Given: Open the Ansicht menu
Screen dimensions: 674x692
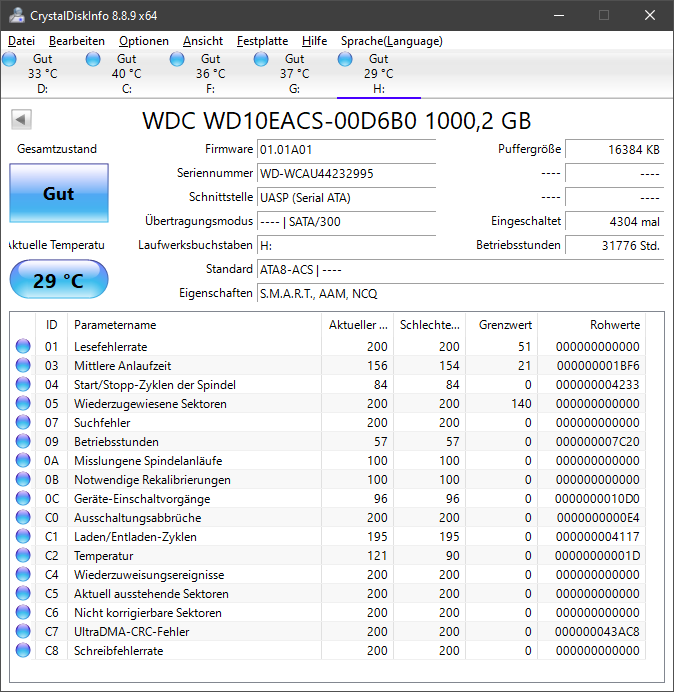Looking at the screenshot, I should (x=203, y=41).
